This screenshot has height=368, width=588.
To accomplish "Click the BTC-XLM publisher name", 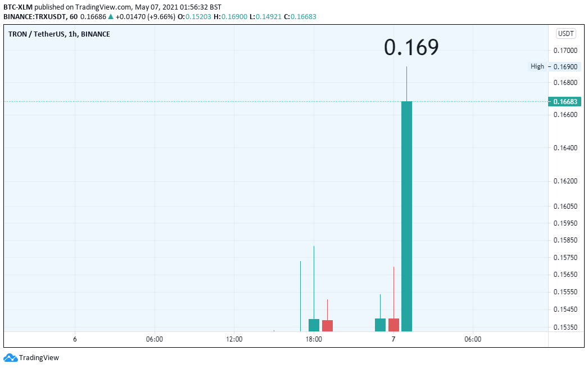I will click(18, 7).
